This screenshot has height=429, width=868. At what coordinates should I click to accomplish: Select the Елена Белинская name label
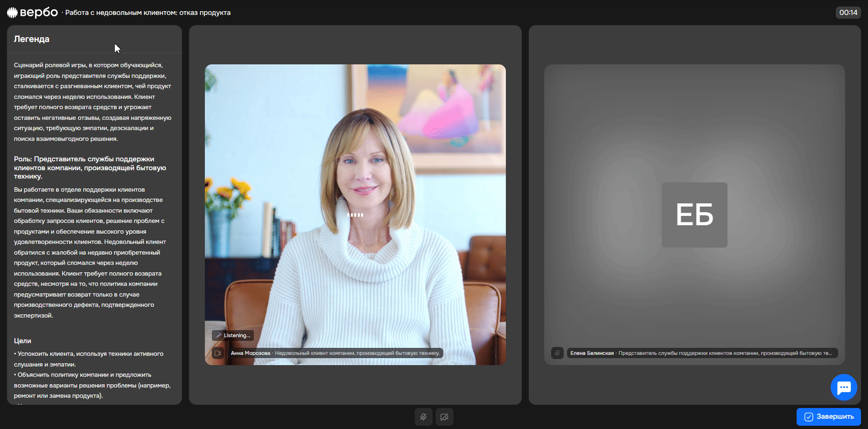[592, 353]
